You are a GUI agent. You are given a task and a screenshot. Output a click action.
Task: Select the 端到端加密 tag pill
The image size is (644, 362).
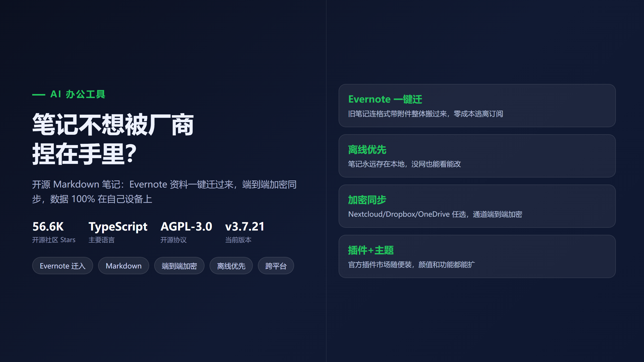[x=179, y=266]
